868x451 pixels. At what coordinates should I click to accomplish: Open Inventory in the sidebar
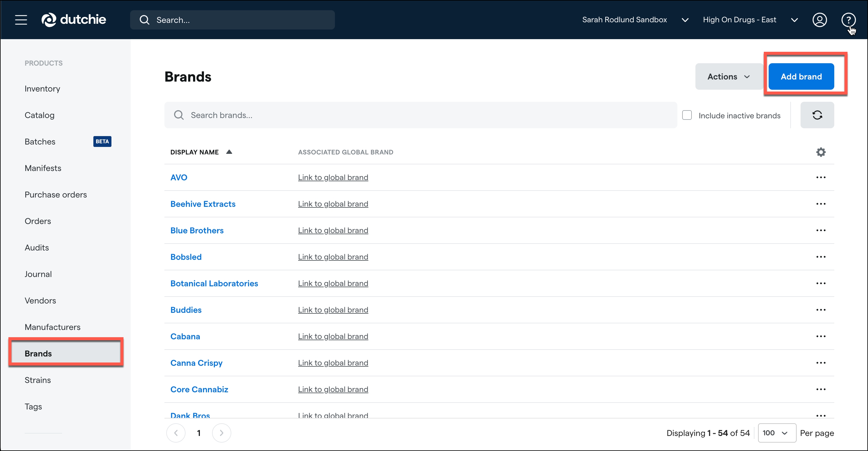coord(42,89)
